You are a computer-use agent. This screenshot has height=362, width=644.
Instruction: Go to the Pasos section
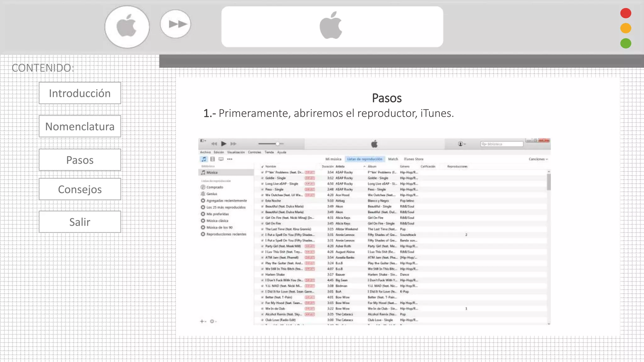80,160
